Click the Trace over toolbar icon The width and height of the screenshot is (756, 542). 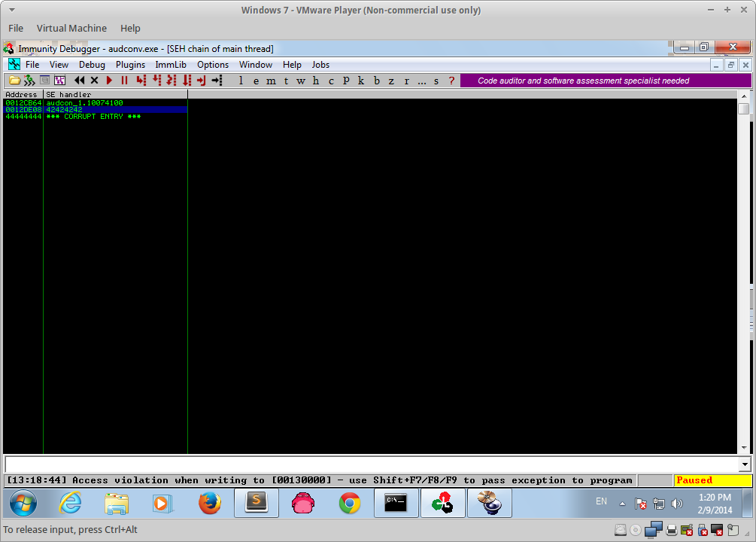point(187,81)
